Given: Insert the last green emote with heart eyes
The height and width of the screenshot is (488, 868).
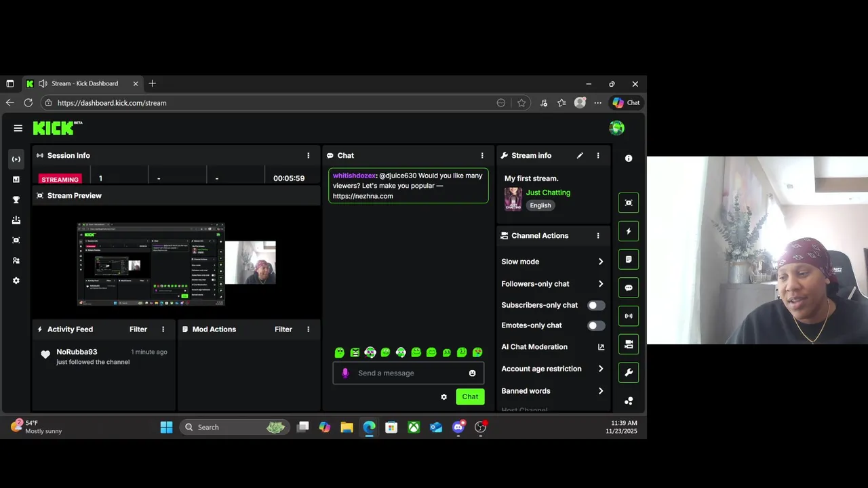Looking at the screenshot, I should pos(477,352).
